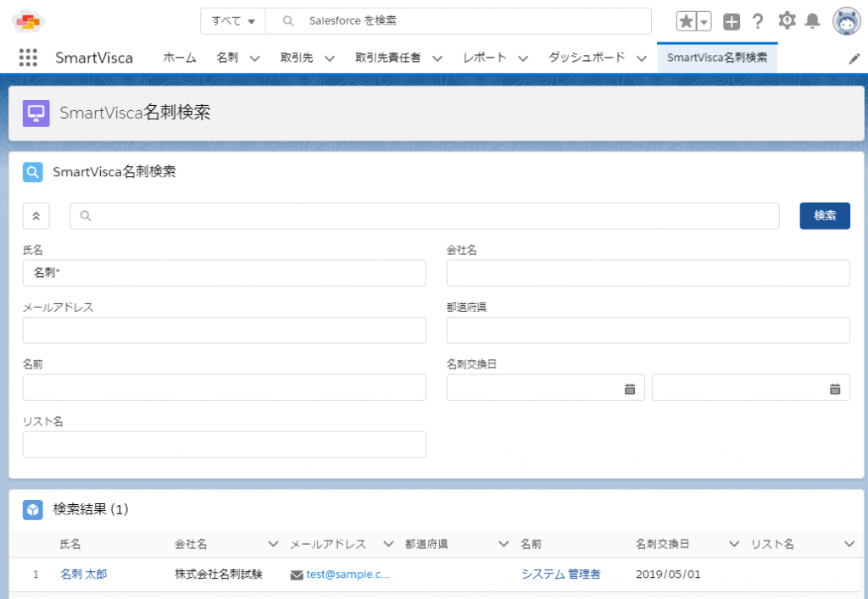Open the リスト名 column menu chevron
This screenshot has height=599, width=868.
[x=849, y=544]
